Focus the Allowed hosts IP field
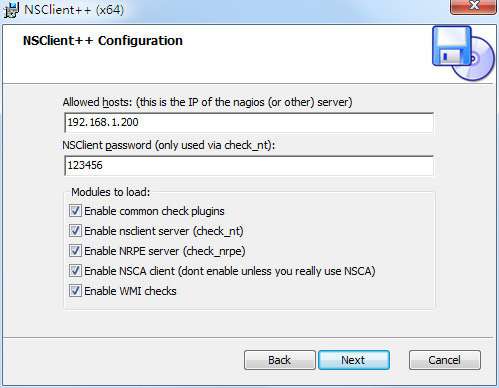 (249, 122)
